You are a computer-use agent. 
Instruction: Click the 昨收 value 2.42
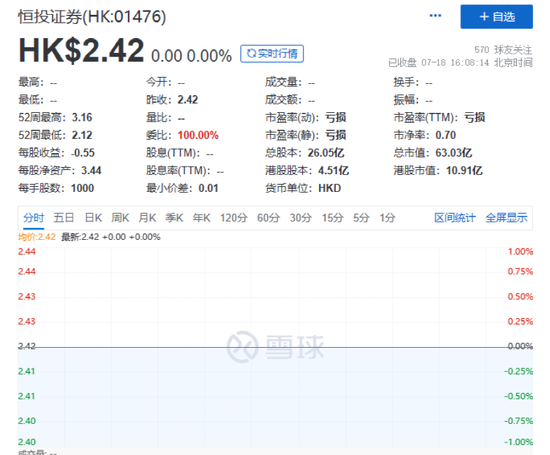[188, 100]
